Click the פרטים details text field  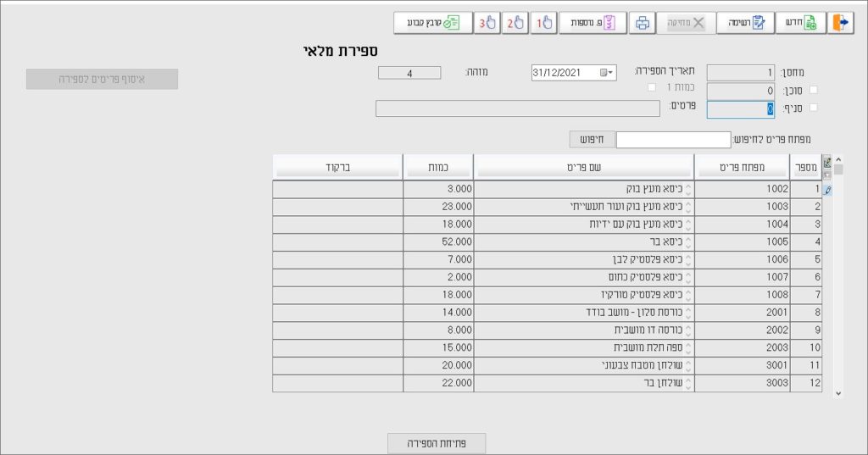(518, 108)
